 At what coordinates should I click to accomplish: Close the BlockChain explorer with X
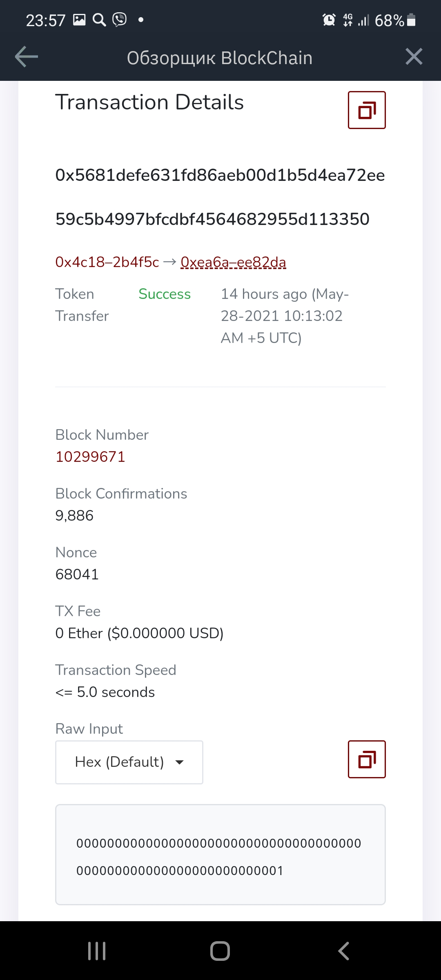point(414,56)
